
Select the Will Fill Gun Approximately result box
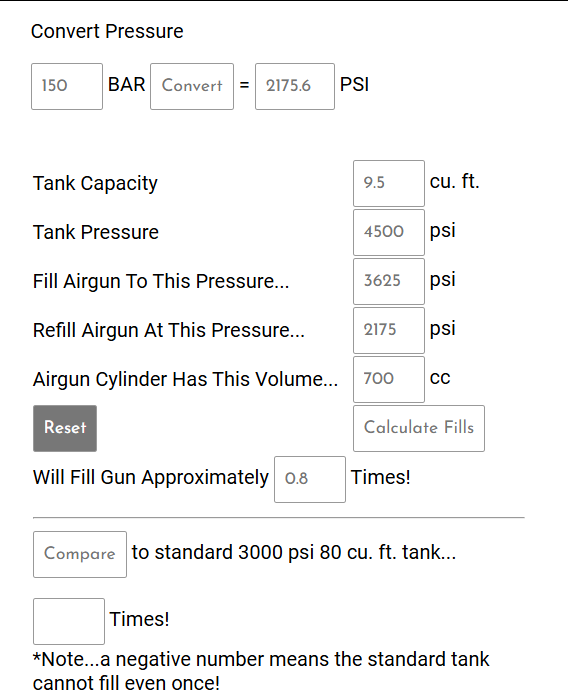tap(310, 479)
